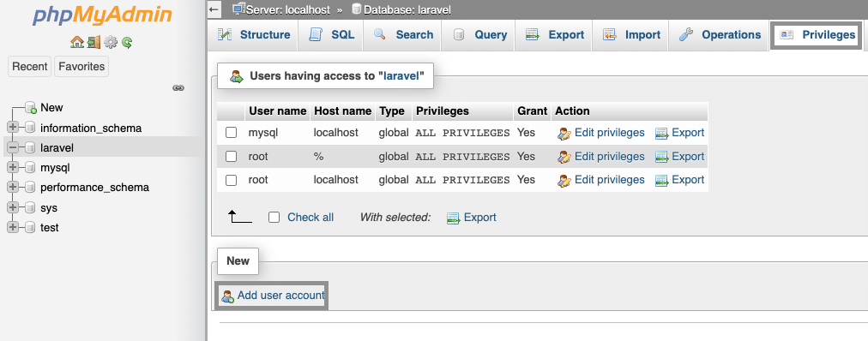Click the server icon beside Server: localhost
This screenshot has height=341, width=868.
[x=238, y=9]
